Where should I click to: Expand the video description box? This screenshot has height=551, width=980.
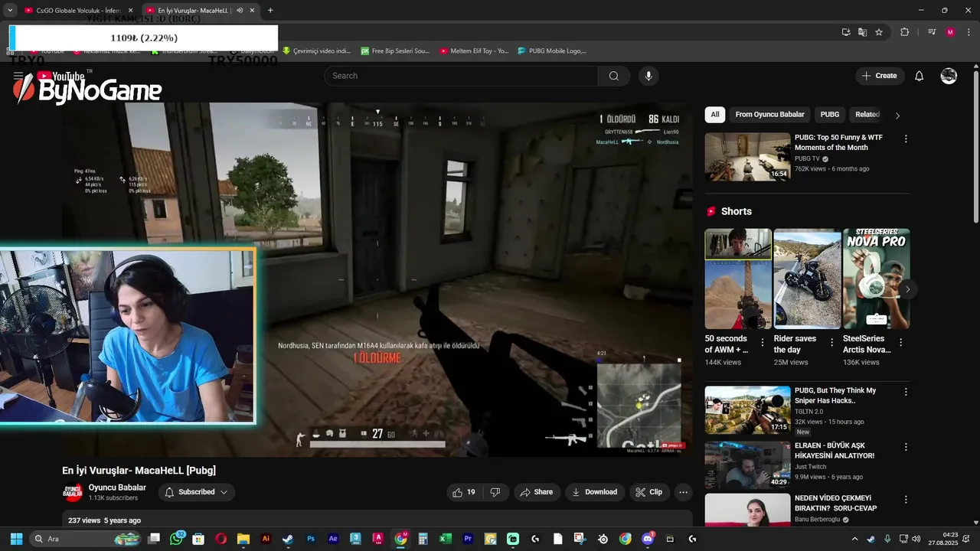click(x=377, y=520)
